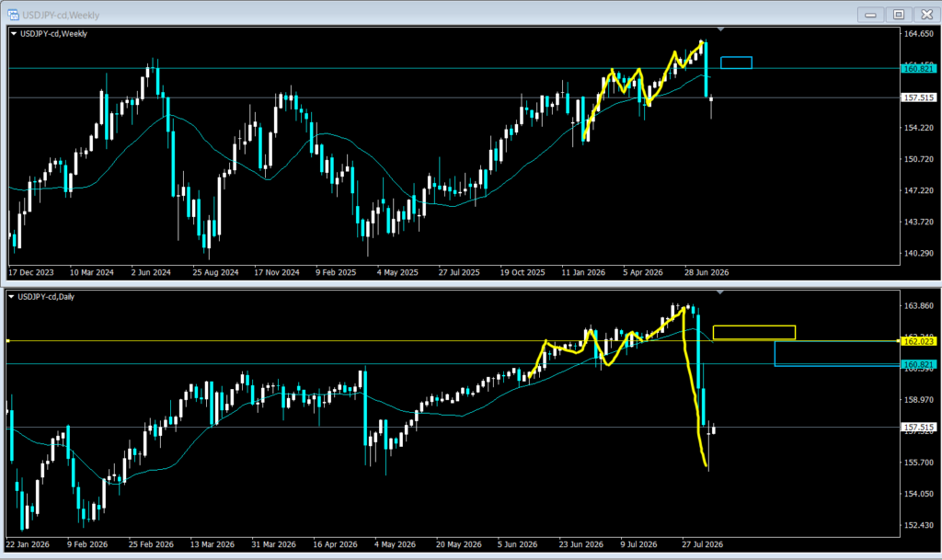Select the yellow 162.023 price label on the daily chart

919,341
